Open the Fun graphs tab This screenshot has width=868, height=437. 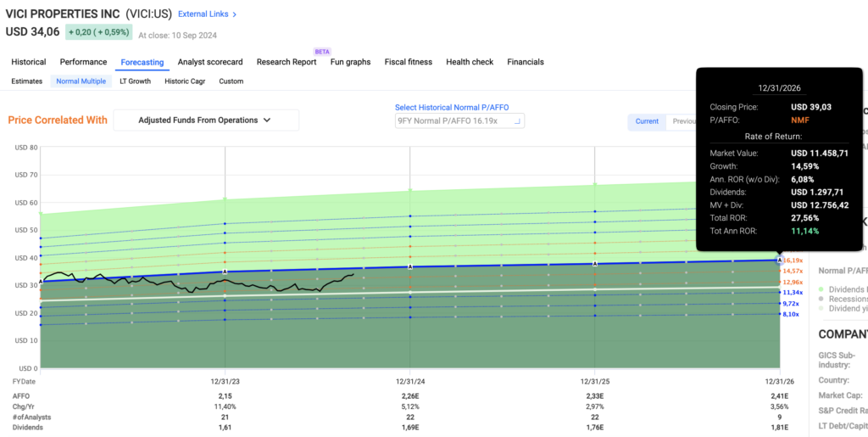(x=350, y=62)
